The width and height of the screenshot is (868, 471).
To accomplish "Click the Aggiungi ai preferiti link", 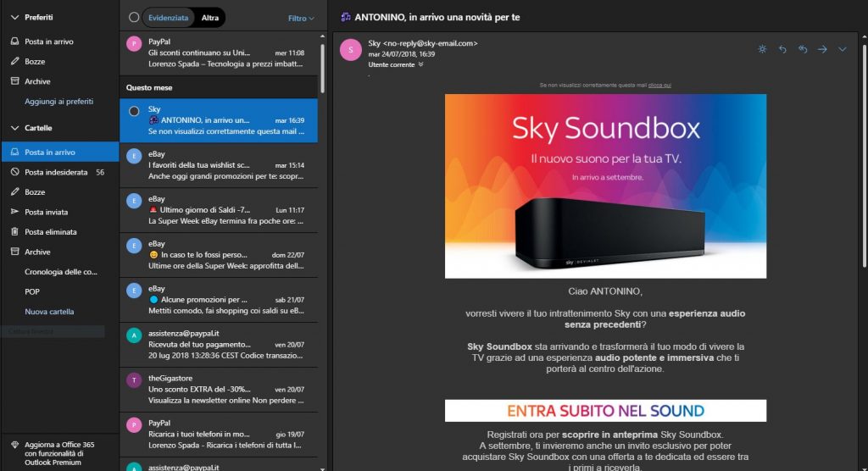I will click(58, 102).
